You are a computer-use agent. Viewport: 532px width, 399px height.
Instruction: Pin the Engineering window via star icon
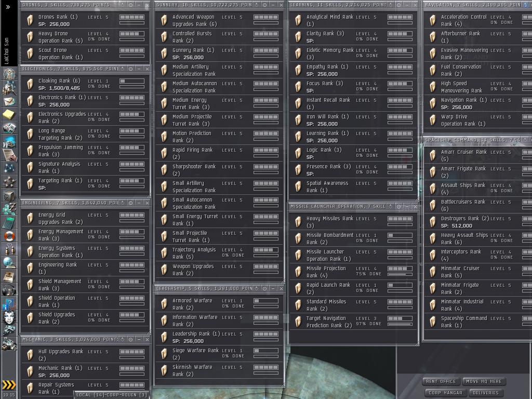tap(123, 203)
